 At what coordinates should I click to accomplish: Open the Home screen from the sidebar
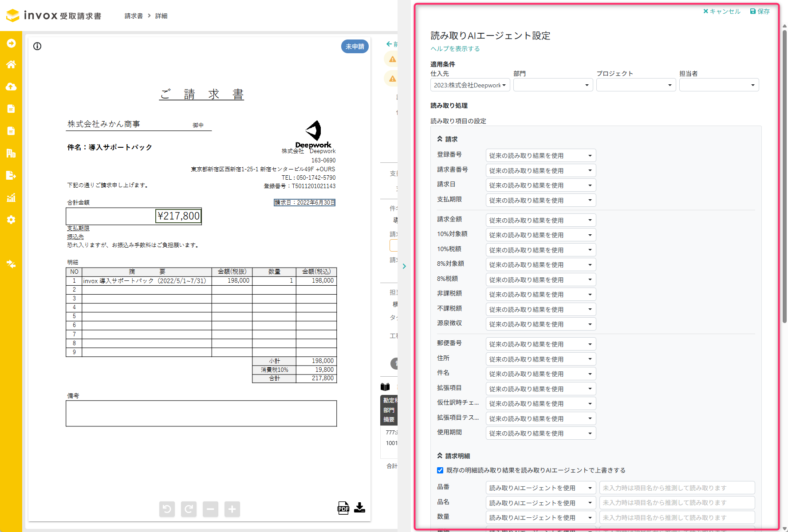tap(11, 64)
